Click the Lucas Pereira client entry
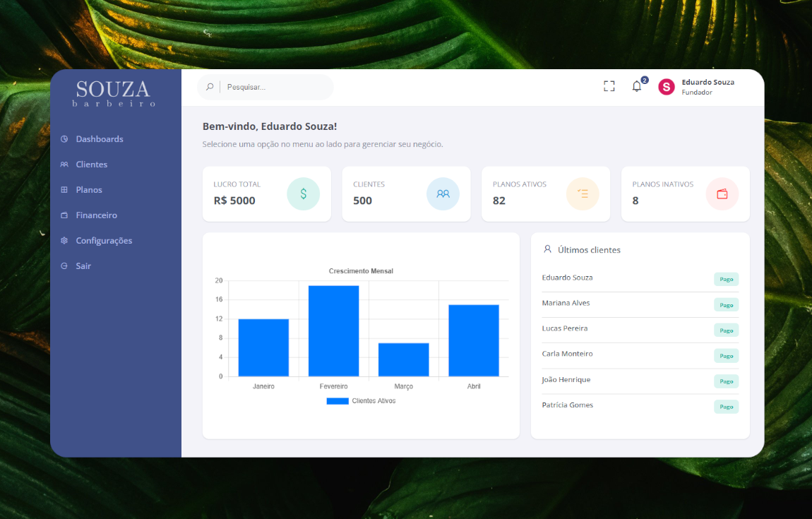Screen dimensions: 812x519 [565, 328]
